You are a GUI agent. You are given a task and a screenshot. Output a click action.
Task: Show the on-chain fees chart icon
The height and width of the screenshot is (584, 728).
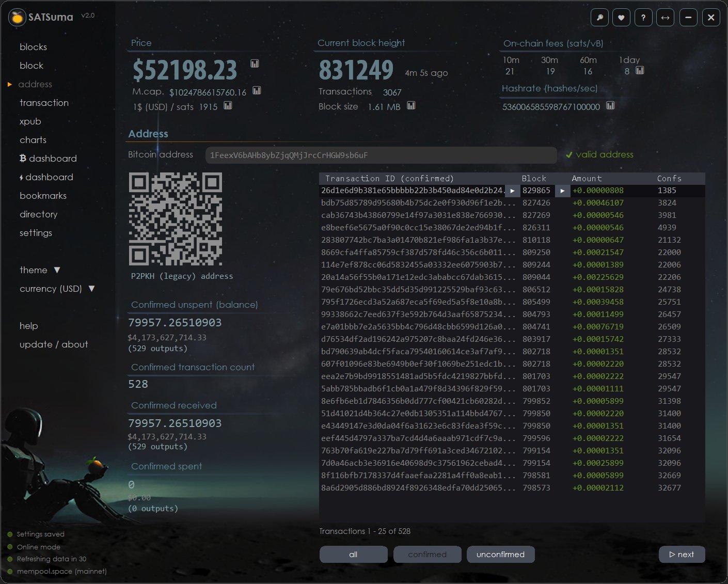[x=640, y=70]
